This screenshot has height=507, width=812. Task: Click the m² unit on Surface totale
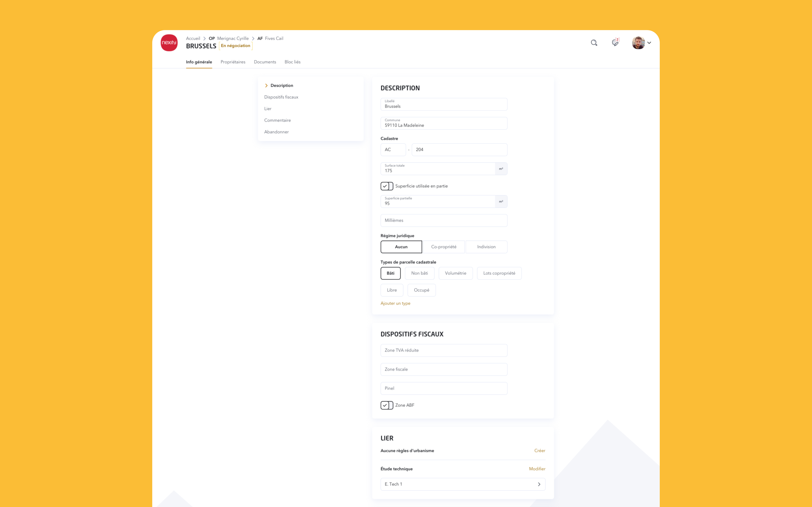(x=501, y=169)
